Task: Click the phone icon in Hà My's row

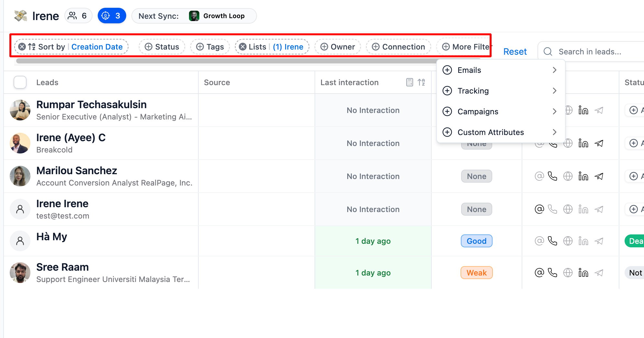Action: pyautogui.click(x=552, y=241)
